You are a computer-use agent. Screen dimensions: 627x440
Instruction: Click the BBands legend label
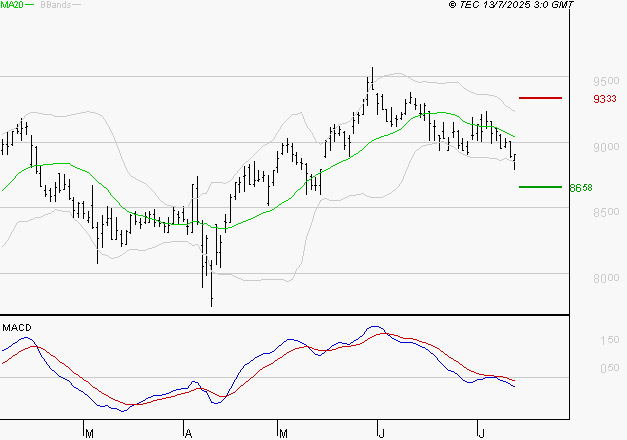click(x=56, y=5)
